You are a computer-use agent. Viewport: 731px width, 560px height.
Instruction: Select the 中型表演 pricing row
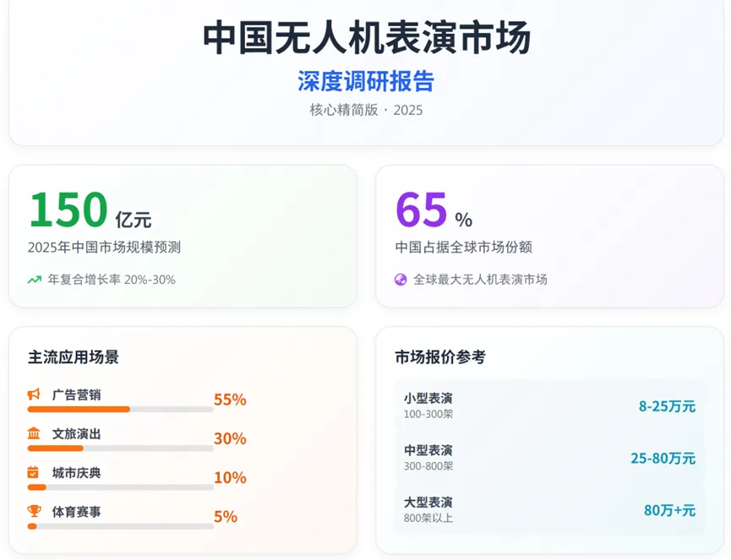(549, 458)
